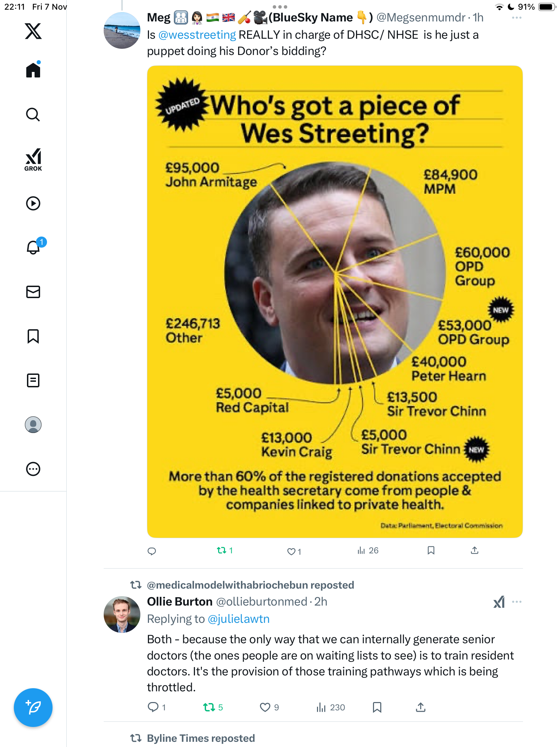Expand the sidebar More circle menu
Image resolution: width=560 pixels, height=747 pixels.
pos(33,469)
